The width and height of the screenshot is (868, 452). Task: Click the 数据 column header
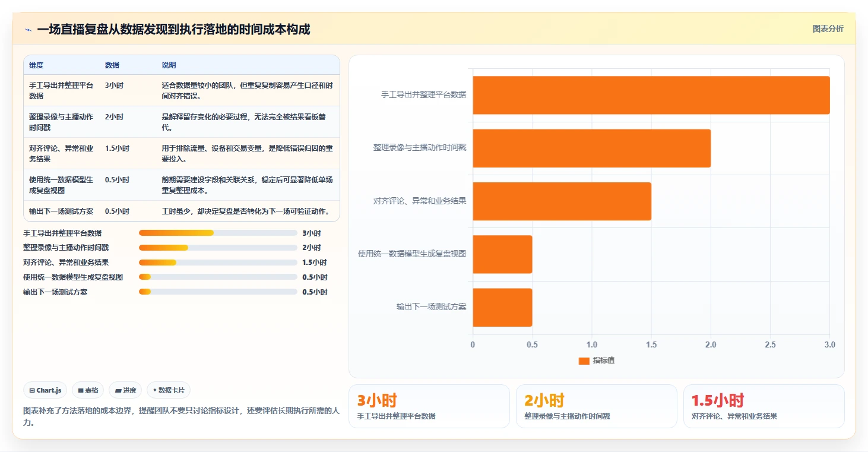(112, 65)
